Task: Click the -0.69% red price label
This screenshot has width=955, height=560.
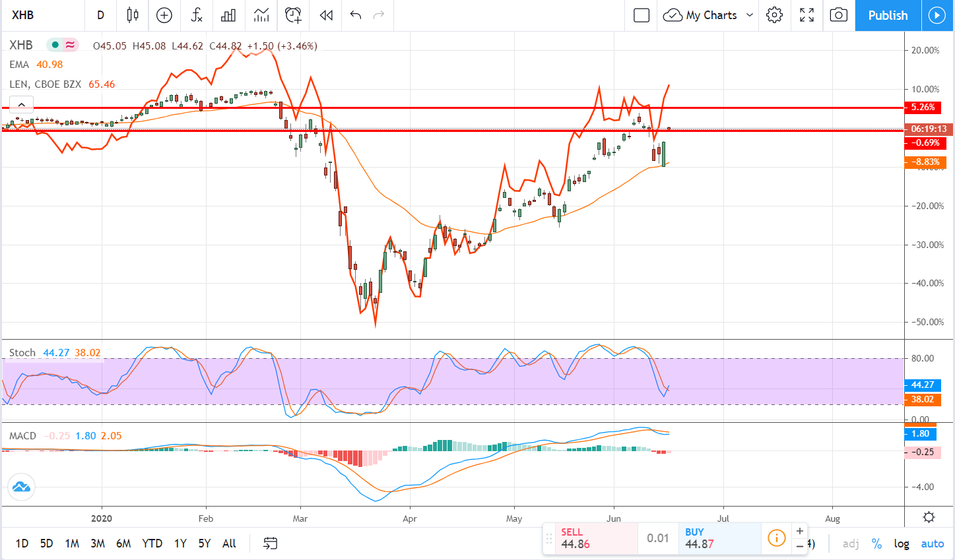Action: pos(925,142)
